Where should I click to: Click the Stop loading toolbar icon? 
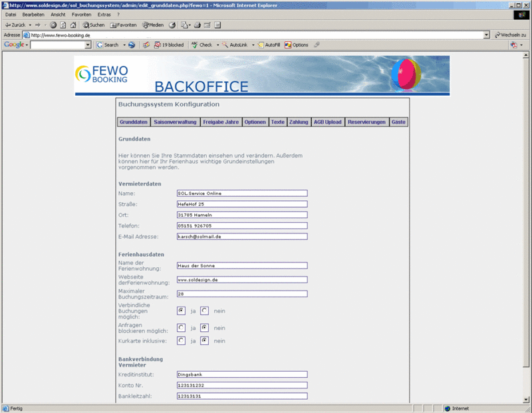(x=53, y=25)
